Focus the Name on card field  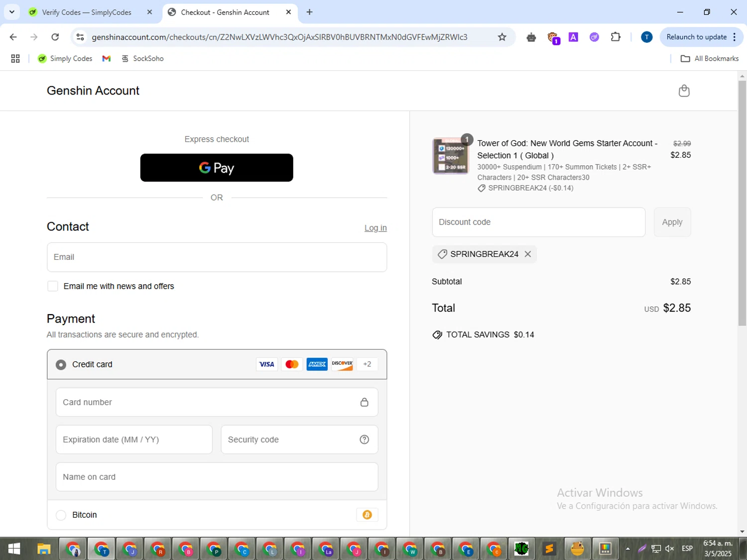pos(217,477)
